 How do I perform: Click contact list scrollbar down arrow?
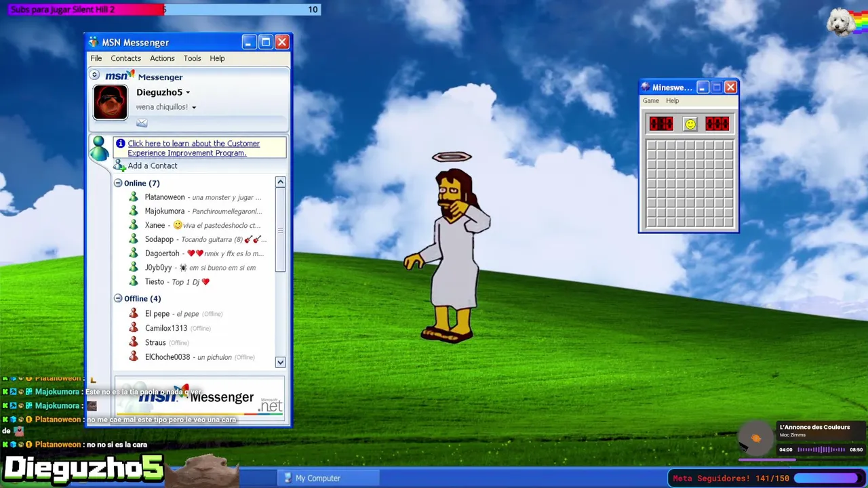coord(280,363)
